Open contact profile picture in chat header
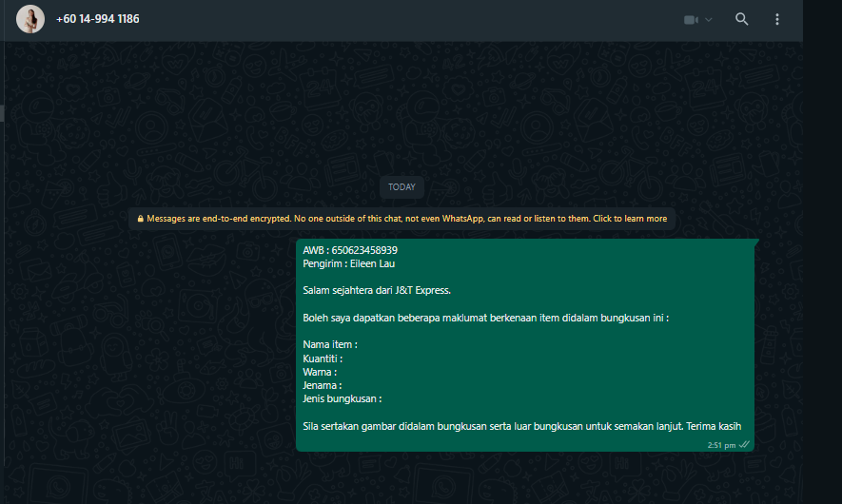This screenshot has width=842, height=504. [30, 19]
